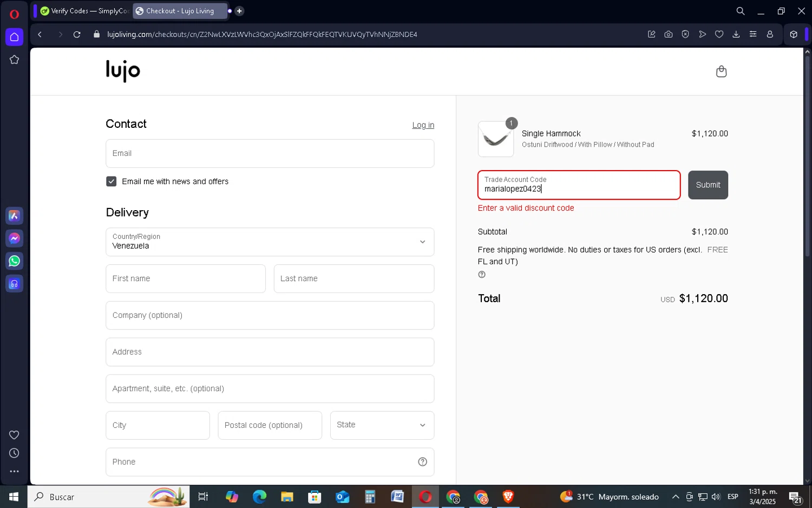
Task: Open Microsoft Edge from the taskbar
Action: [259, 497]
